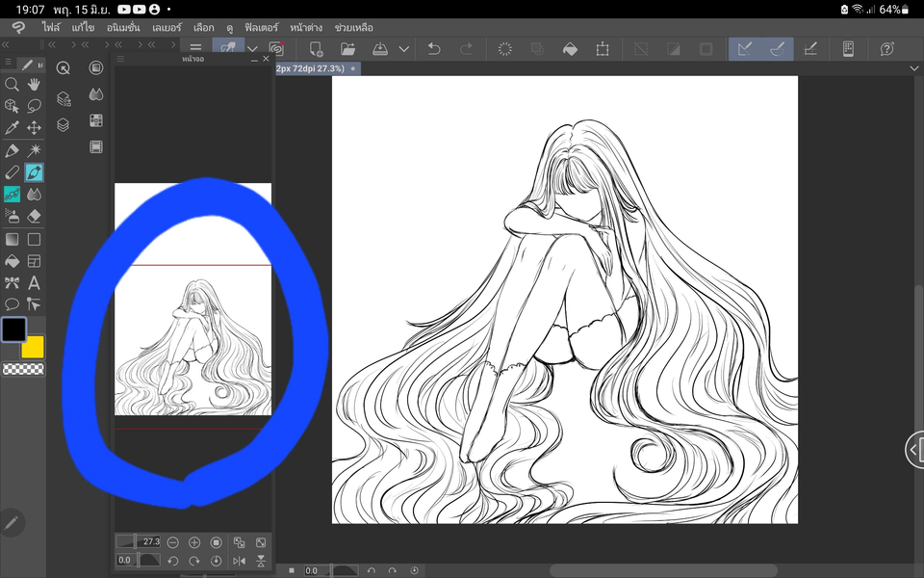
Task: Click the New canvas icon in command bar
Action: (316, 49)
